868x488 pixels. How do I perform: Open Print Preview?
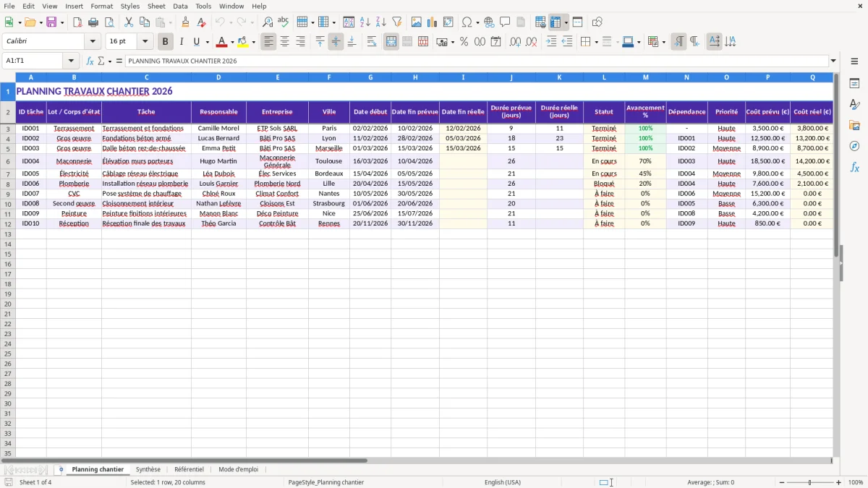pos(109,22)
